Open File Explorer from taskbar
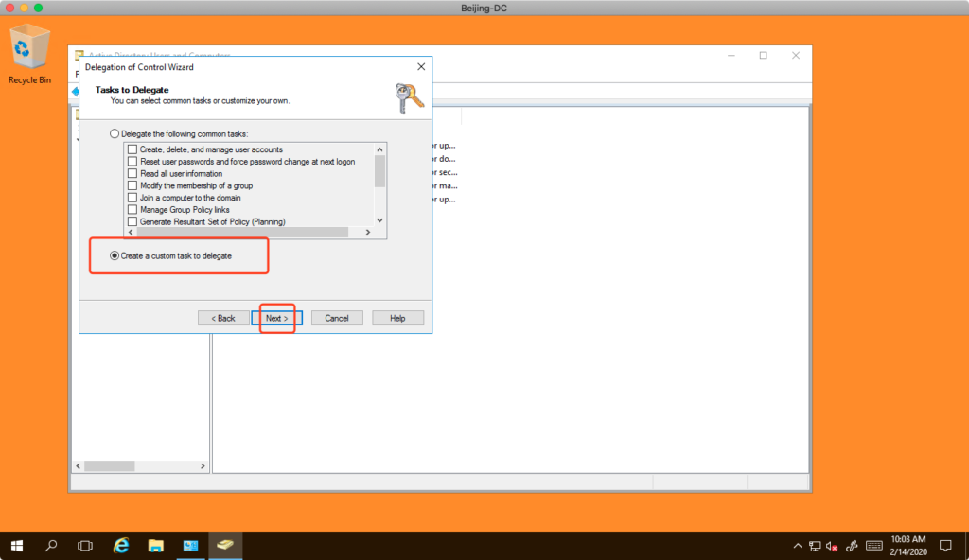 pyautogui.click(x=156, y=546)
